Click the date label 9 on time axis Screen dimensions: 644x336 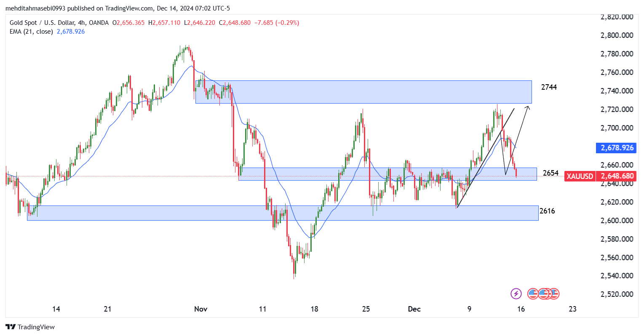point(469,309)
